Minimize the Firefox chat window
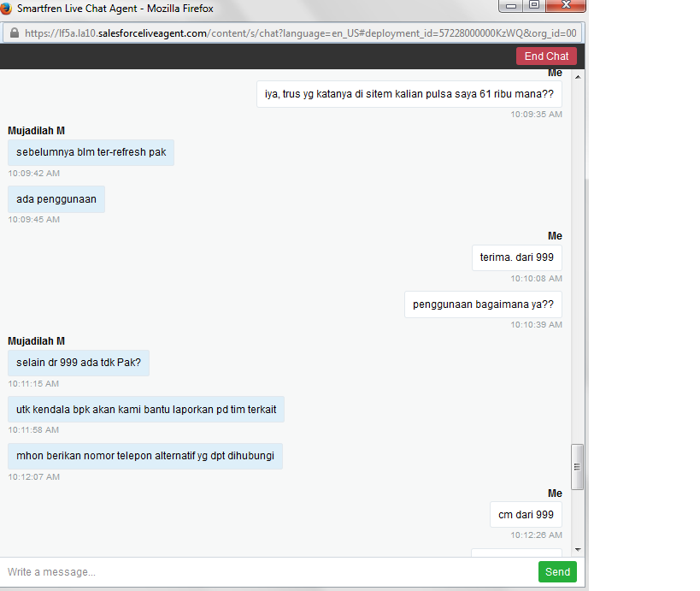 (511, 5)
